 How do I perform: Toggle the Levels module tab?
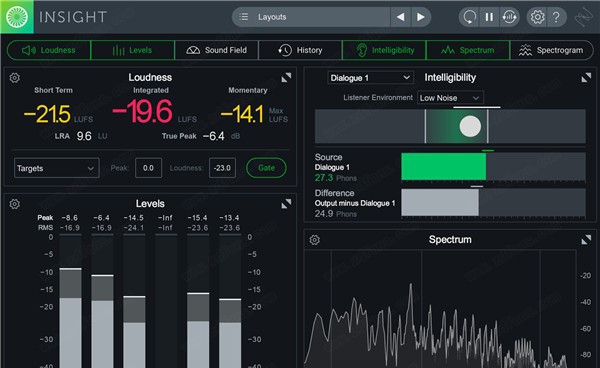pyautogui.click(x=133, y=50)
